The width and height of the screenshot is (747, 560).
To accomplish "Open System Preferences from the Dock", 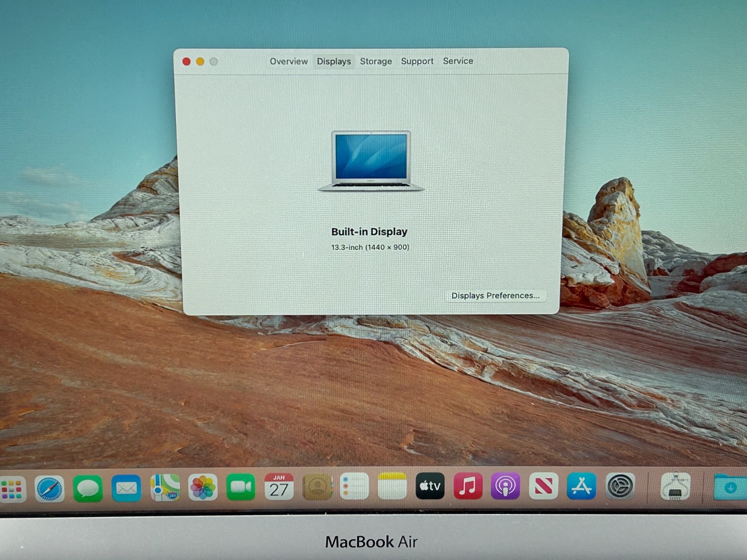I will click(x=620, y=486).
